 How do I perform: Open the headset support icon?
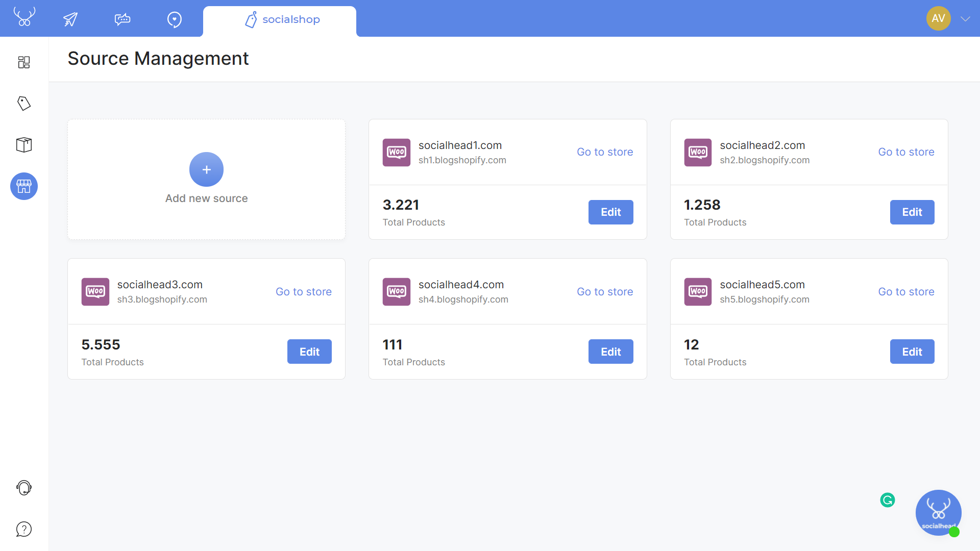pyautogui.click(x=24, y=488)
